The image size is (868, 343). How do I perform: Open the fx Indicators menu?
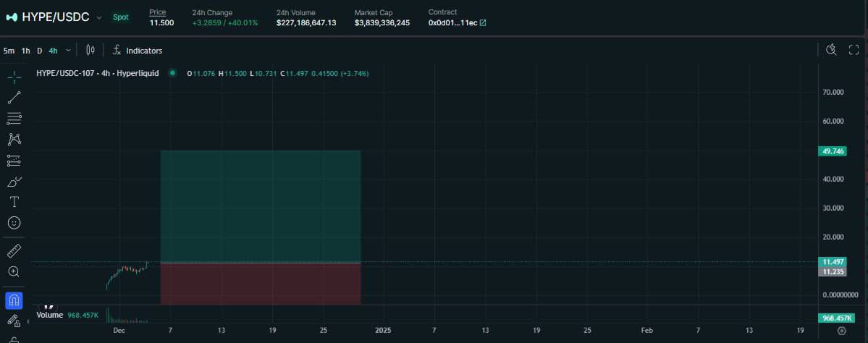click(x=138, y=51)
